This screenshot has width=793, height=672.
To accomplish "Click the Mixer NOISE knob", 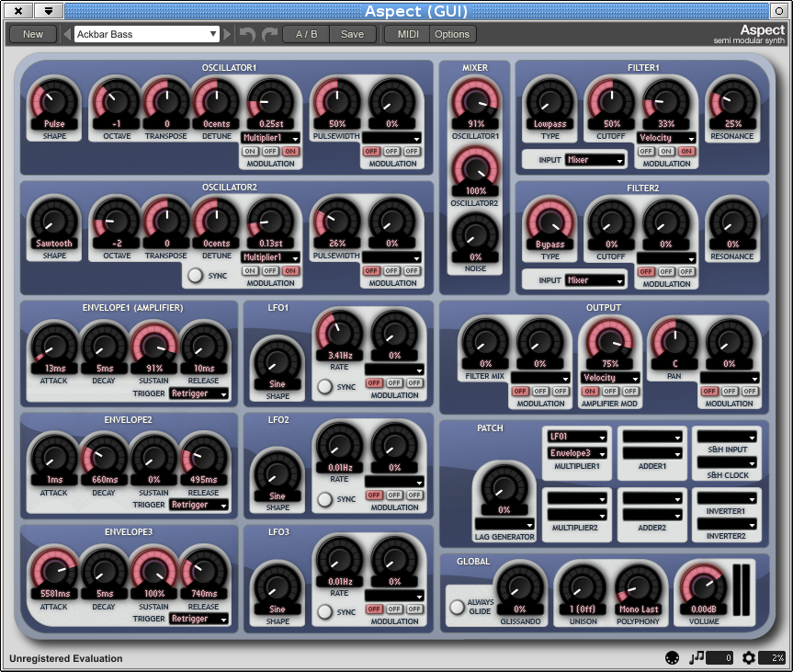I will pos(475,236).
